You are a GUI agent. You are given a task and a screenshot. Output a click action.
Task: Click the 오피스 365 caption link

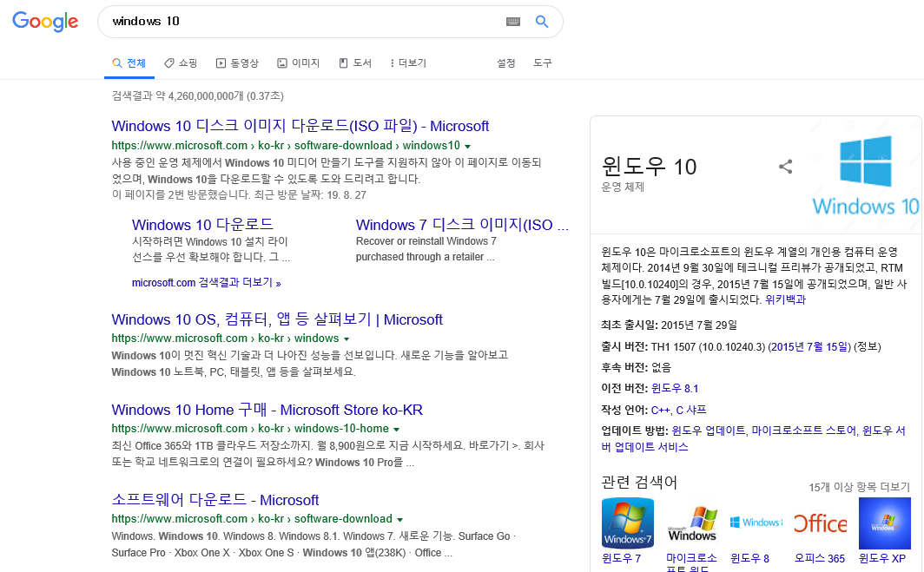(820, 558)
